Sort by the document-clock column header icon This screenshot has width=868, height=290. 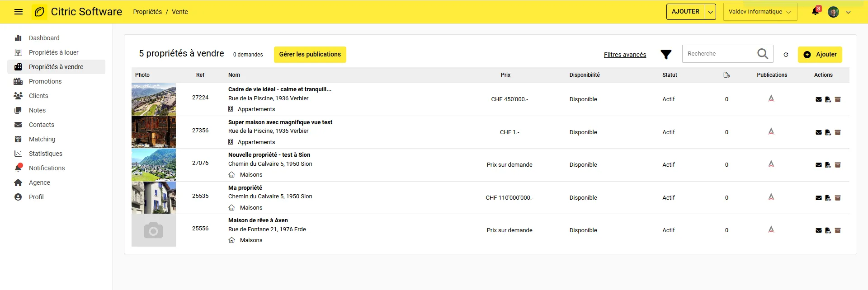click(x=726, y=75)
